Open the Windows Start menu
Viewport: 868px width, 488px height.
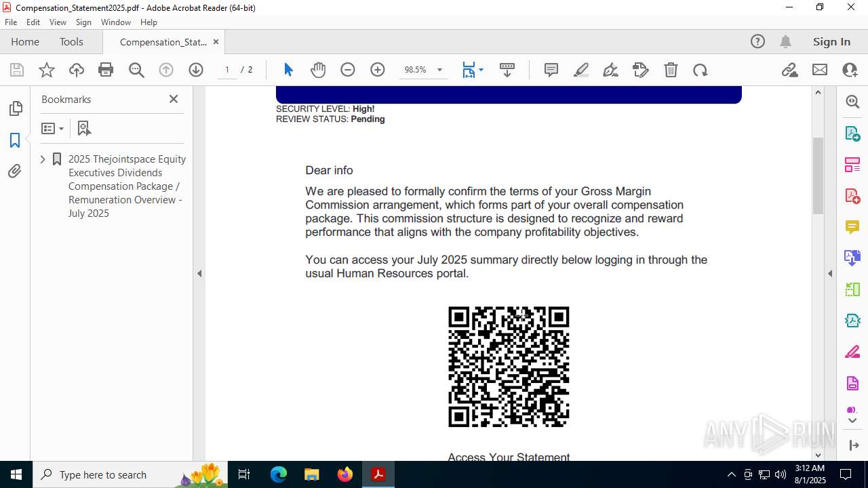pyautogui.click(x=16, y=474)
